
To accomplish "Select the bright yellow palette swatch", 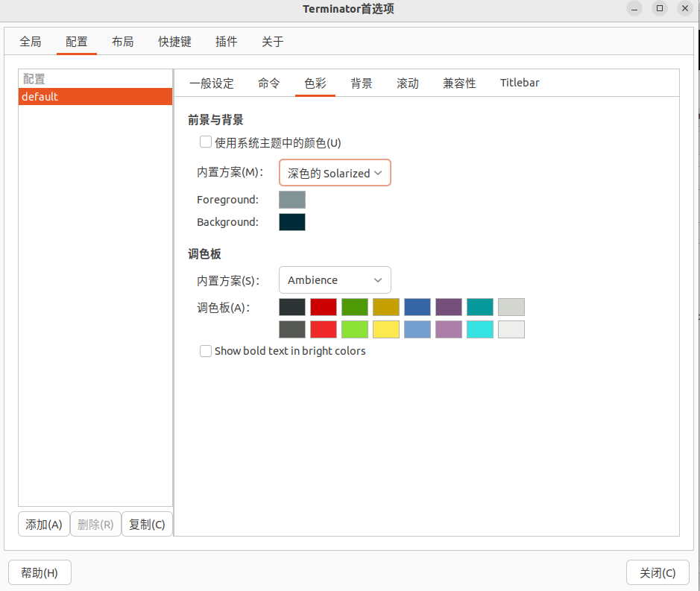I will point(385,329).
